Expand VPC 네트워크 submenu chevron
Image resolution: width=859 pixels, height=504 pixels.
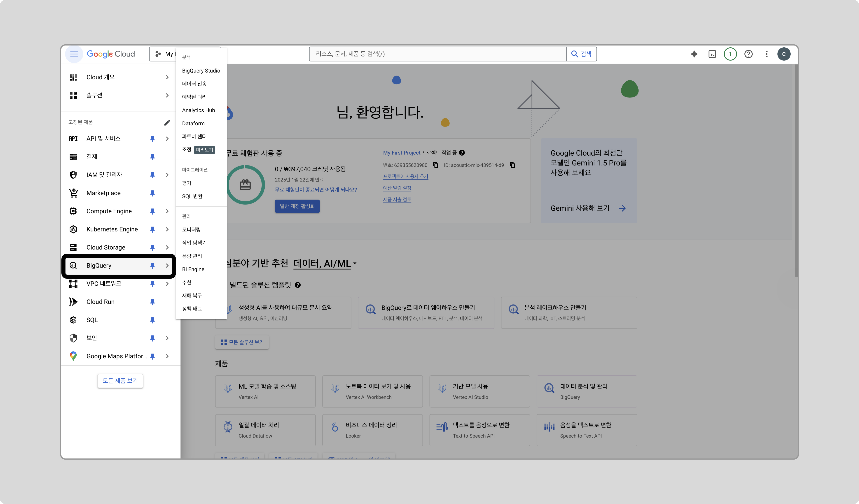[167, 284]
